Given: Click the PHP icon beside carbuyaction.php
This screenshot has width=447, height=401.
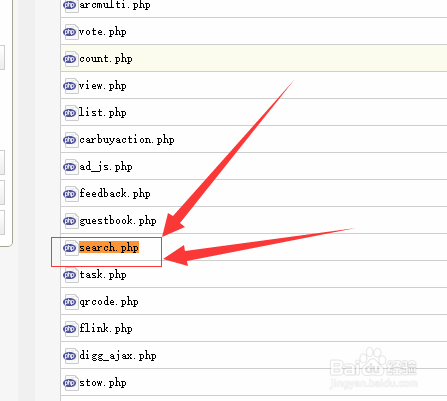Looking at the screenshot, I should [x=70, y=140].
